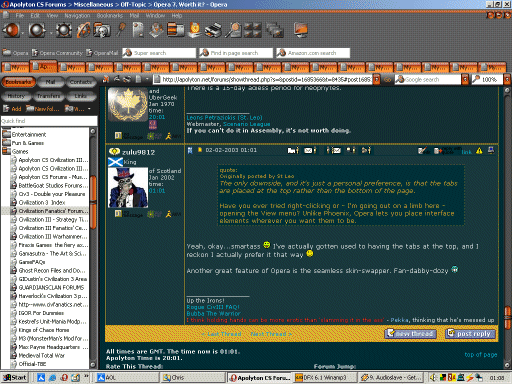Click the cascade windows toolbar icon
The image size is (512, 384).
tap(275, 30)
